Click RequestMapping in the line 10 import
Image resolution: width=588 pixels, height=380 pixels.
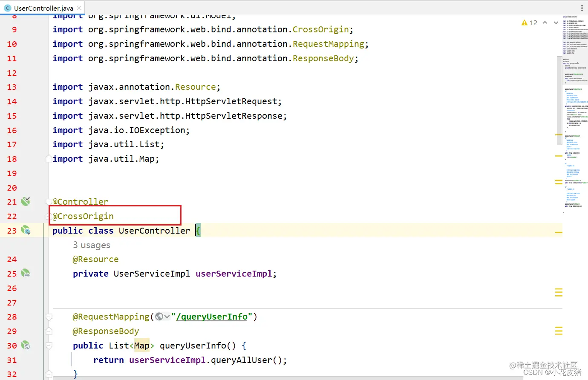tap(329, 44)
